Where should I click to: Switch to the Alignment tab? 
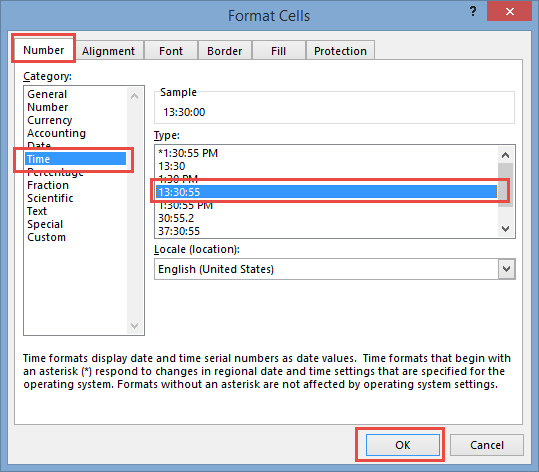(x=108, y=51)
